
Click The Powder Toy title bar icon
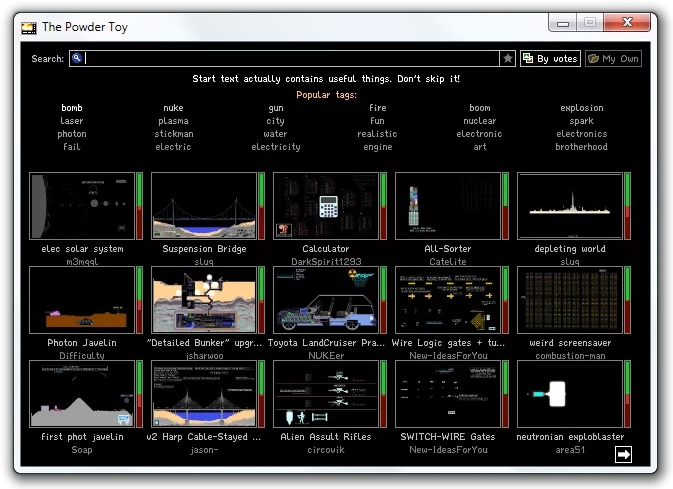click(29, 27)
